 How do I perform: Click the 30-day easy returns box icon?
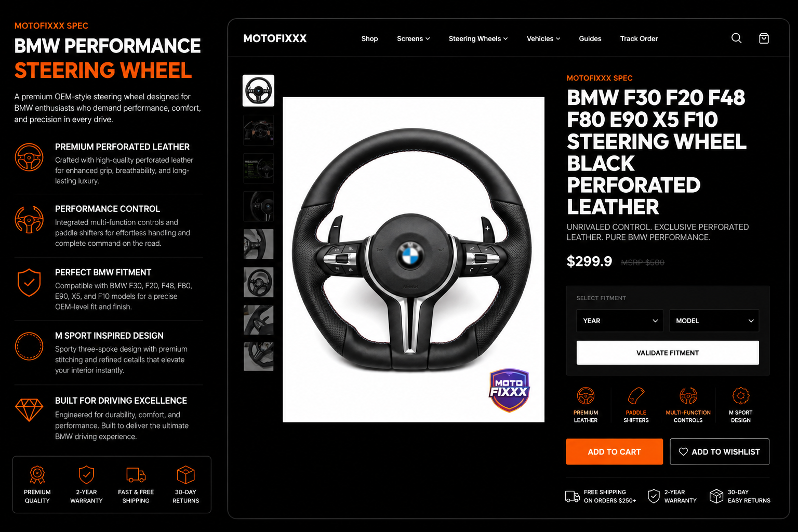[x=716, y=496]
